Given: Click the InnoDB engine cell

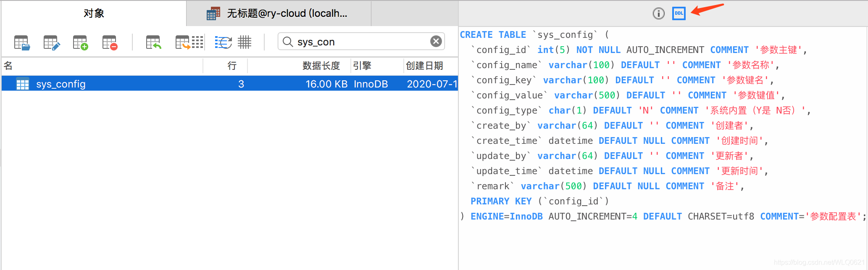Looking at the screenshot, I should click(x=371, y=84).
